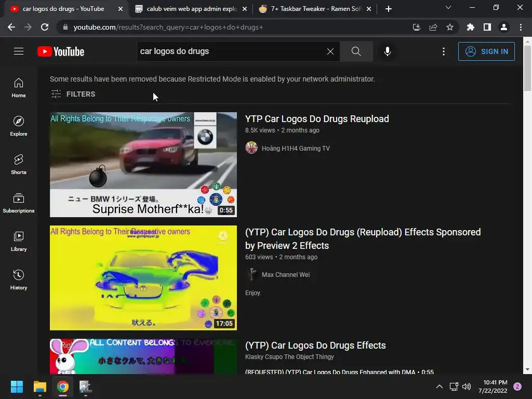
Task: Open the tab search dropdown chevron
Action: tap(448, 7)
